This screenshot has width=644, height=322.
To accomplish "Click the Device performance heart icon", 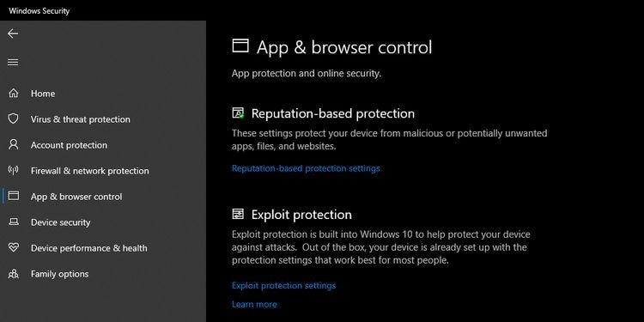I will point(14,247).
